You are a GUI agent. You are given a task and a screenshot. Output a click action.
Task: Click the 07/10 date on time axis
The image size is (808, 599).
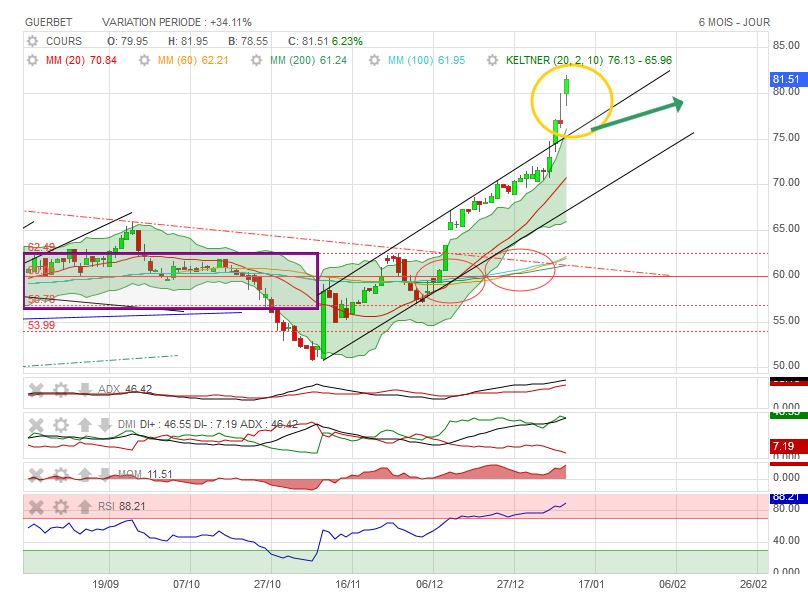(x=187, y=584)
